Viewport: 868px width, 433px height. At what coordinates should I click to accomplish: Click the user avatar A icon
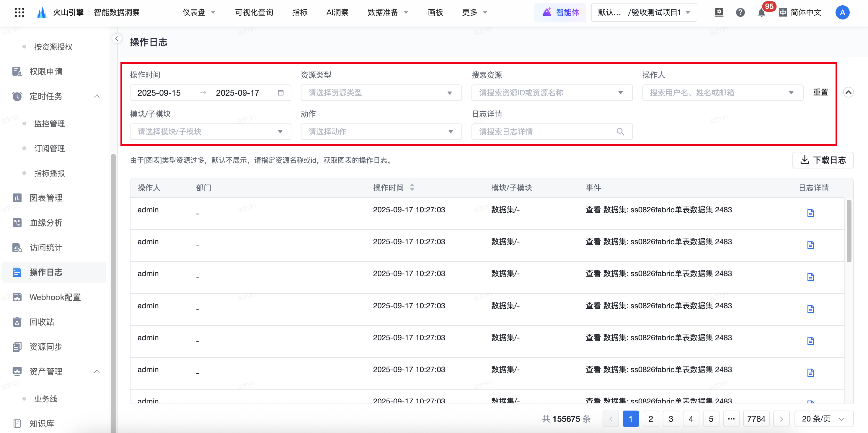[x=842, y=12]
